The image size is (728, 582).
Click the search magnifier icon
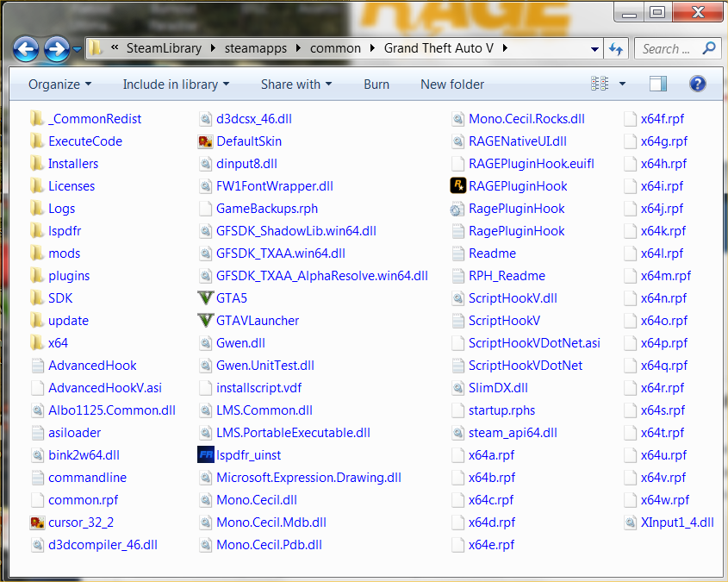pyautogui.click(x=709, y=48)
